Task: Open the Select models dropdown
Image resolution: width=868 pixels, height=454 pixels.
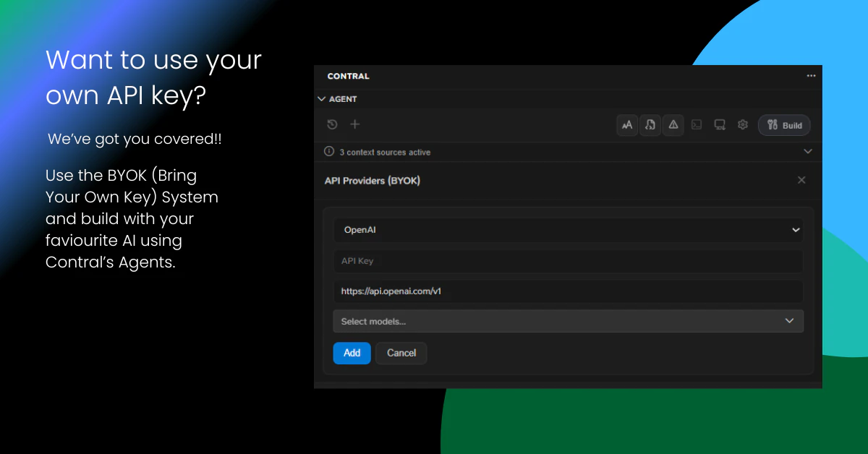Action: coord(568,321)
